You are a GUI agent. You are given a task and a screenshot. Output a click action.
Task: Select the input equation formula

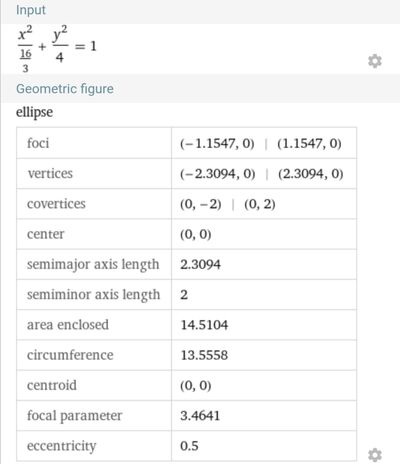coord(57,49)
